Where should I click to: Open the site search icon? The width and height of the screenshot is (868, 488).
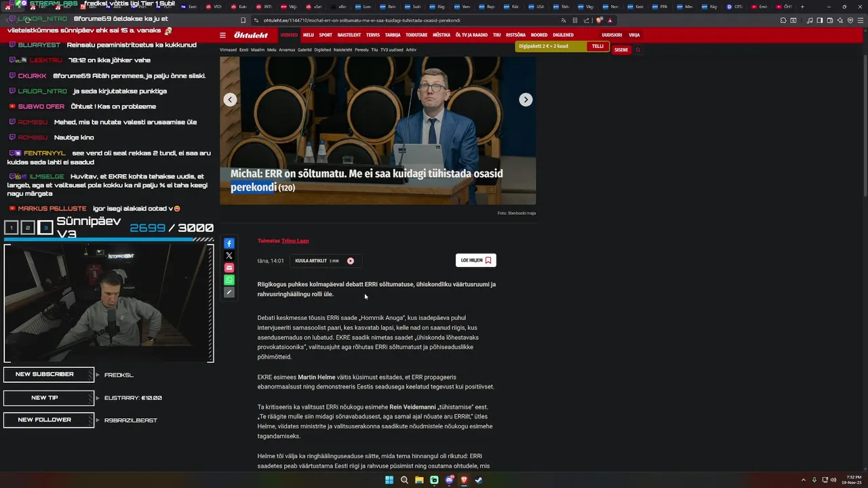[x=638, y=49]
